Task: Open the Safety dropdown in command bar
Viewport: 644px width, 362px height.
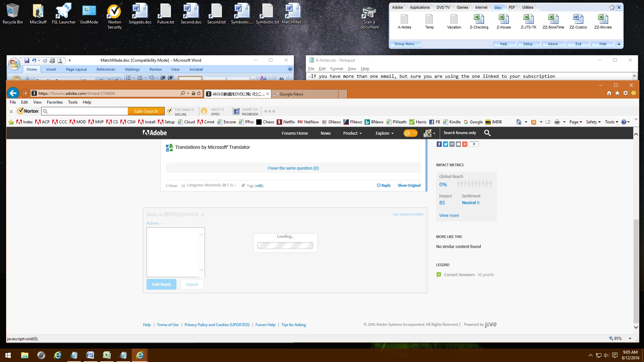Action: (x=593, y=122)
